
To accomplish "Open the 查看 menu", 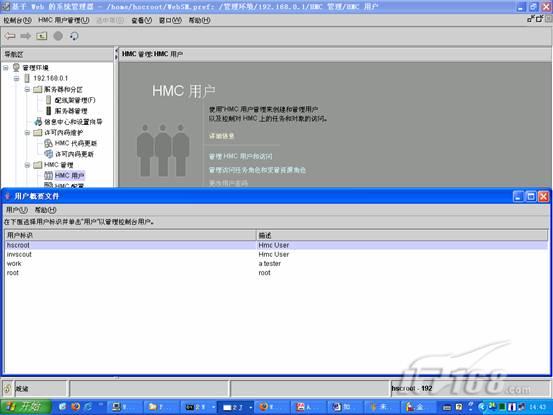I will point(141,20).
